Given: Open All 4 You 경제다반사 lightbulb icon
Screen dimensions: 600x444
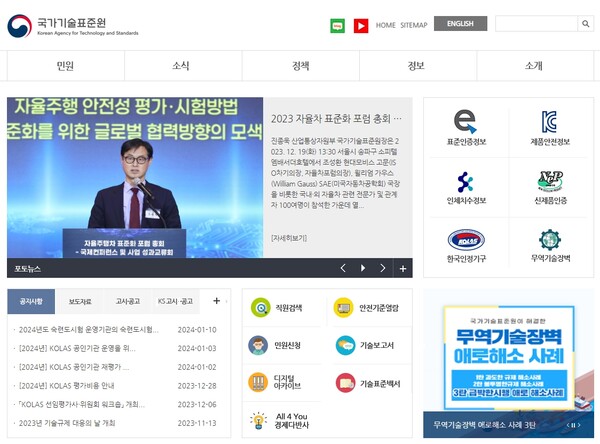Looking at the screenshot, I should coord(258,420).
